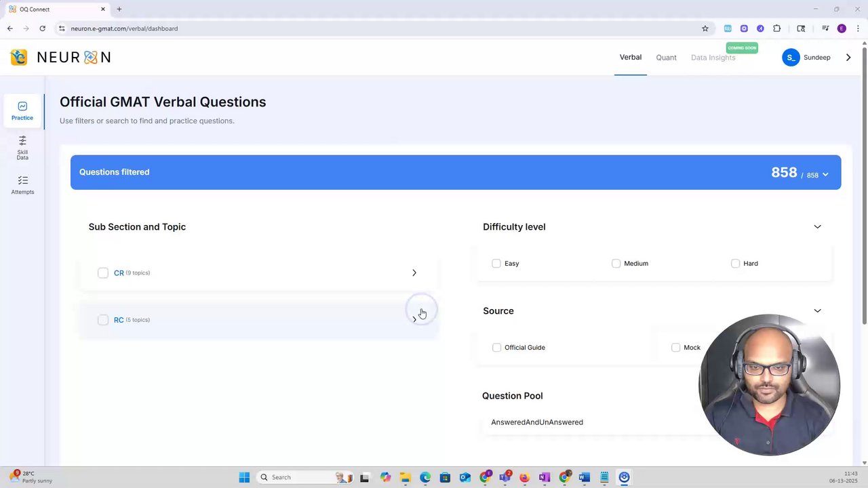Tick the Medium difficulty checkbox
Screen dimensions: 868x488
[x=616, y=264]
